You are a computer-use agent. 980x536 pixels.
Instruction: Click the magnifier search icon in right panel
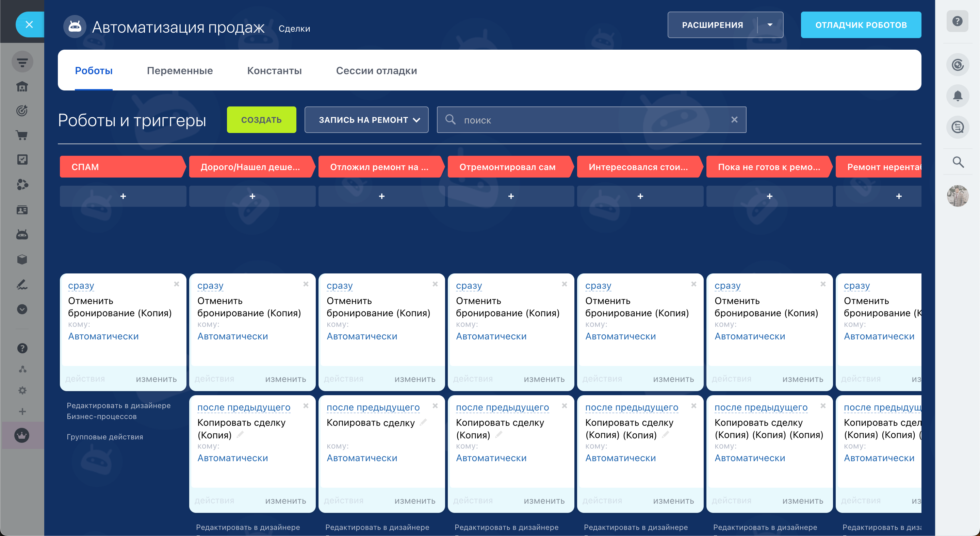(x=958, y=162)
